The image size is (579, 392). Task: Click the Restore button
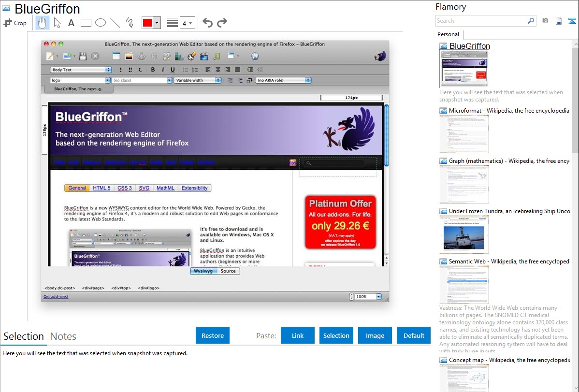pos(213,335)
